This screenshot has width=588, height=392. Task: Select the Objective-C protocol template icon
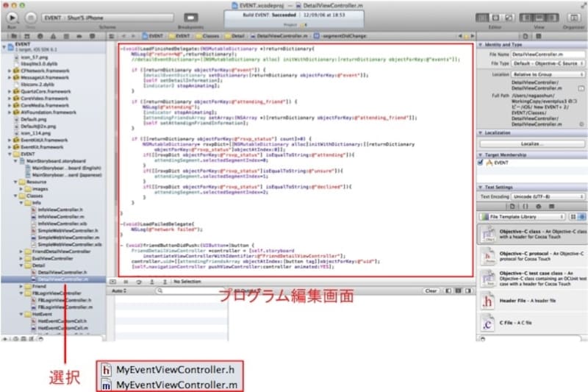tap(487, 254)
